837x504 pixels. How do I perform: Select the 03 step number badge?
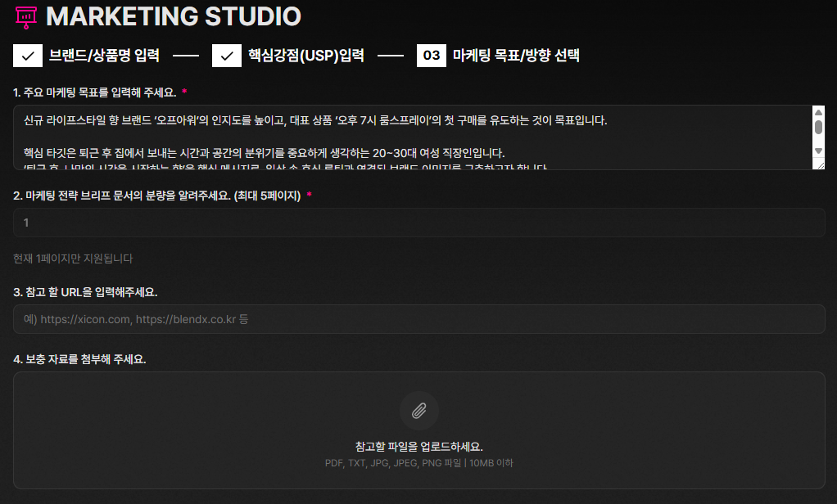(x=432, y=56)
